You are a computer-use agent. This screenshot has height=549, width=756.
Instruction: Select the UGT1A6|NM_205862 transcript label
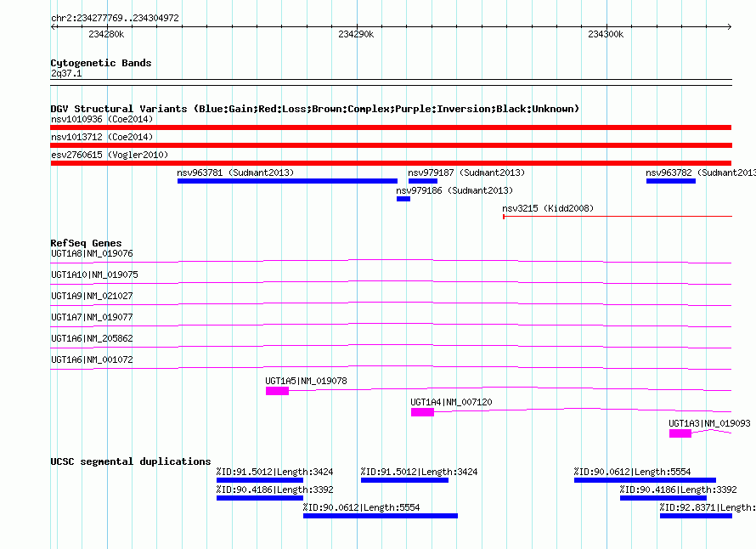(x=92, y=338)
